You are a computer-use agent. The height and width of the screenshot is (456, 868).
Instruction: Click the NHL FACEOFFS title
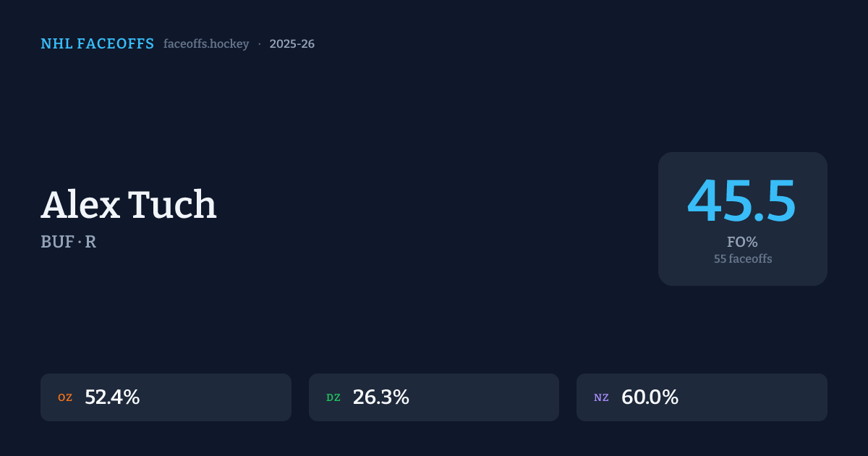click(x=97, y=44)
